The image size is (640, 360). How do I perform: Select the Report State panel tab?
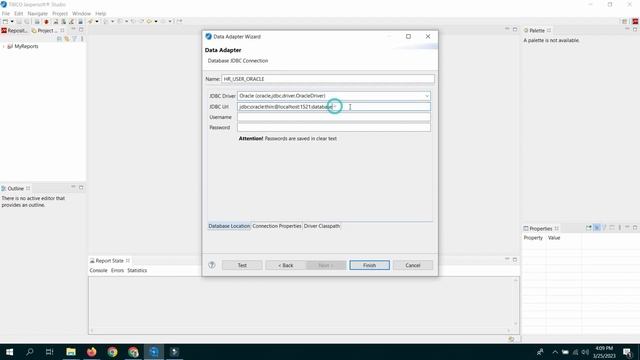pos(109,260)
